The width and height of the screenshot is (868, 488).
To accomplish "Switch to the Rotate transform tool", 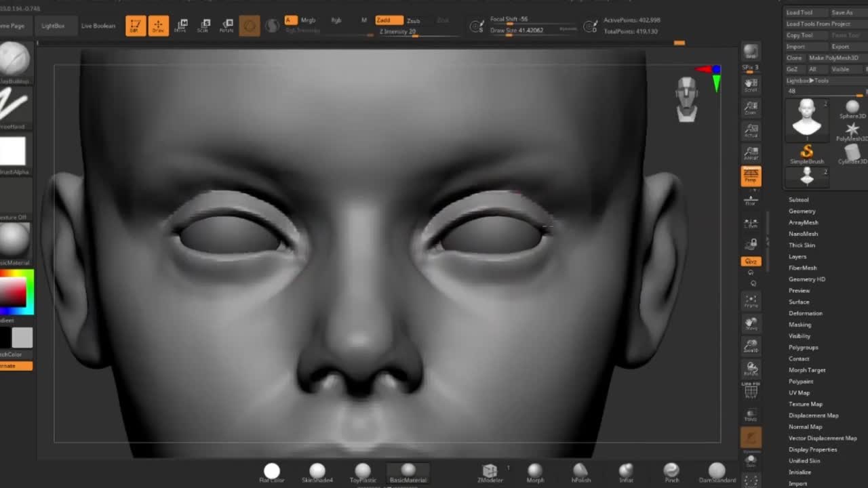I will click(x=226, y=26).
